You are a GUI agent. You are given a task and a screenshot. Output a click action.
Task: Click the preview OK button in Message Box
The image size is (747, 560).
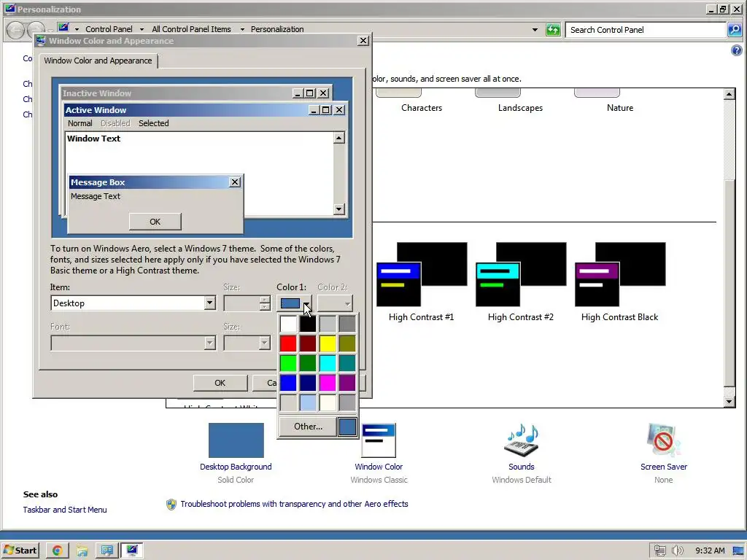155,222
